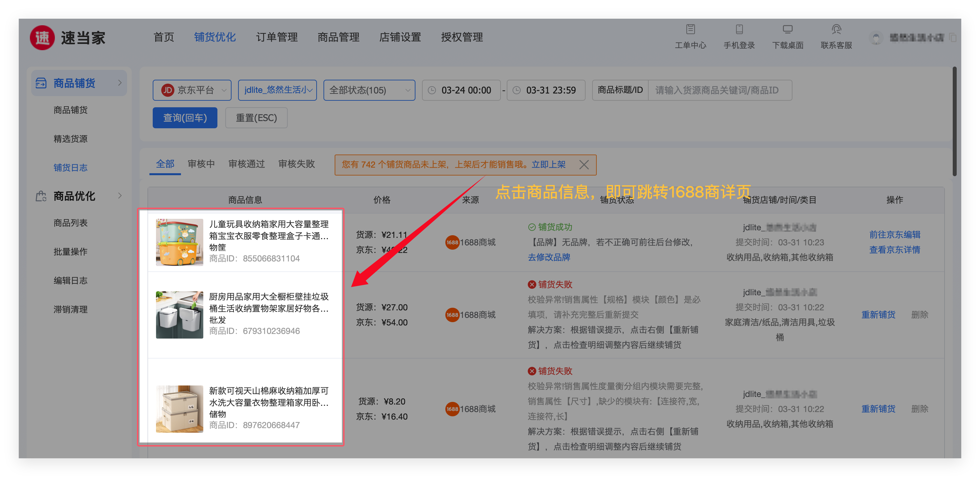This screenshot has height=477, width=980.
Task: Click the 立即上架 link in notice
Action: click(548, 165)
